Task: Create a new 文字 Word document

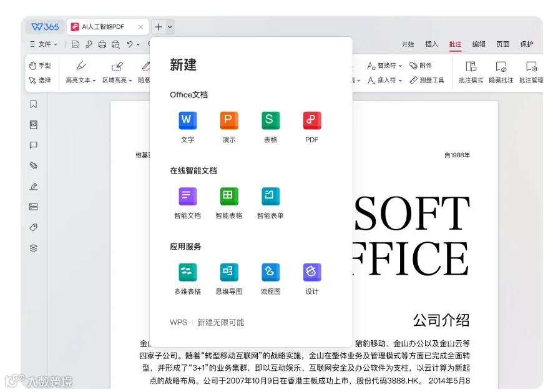Action: 187,127
